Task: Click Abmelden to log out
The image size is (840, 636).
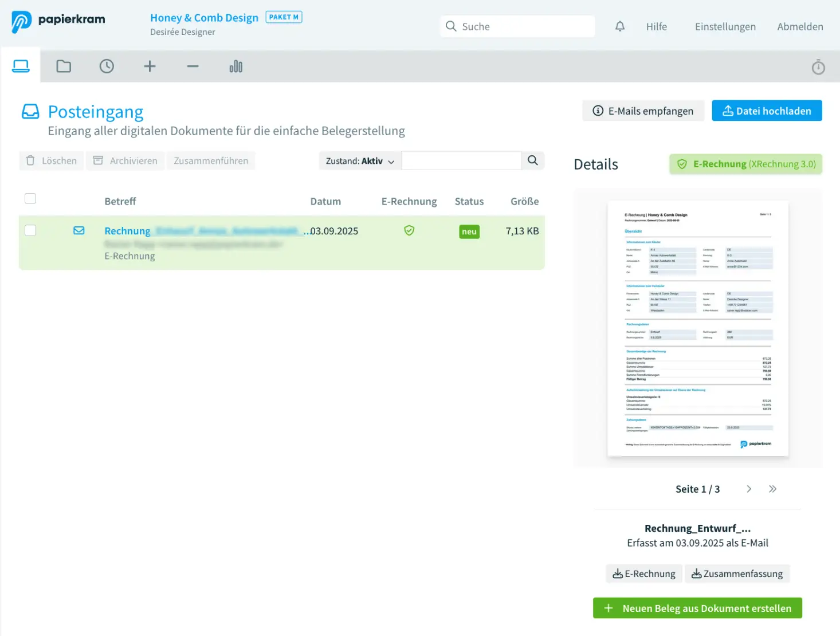Action: [800, 26]
